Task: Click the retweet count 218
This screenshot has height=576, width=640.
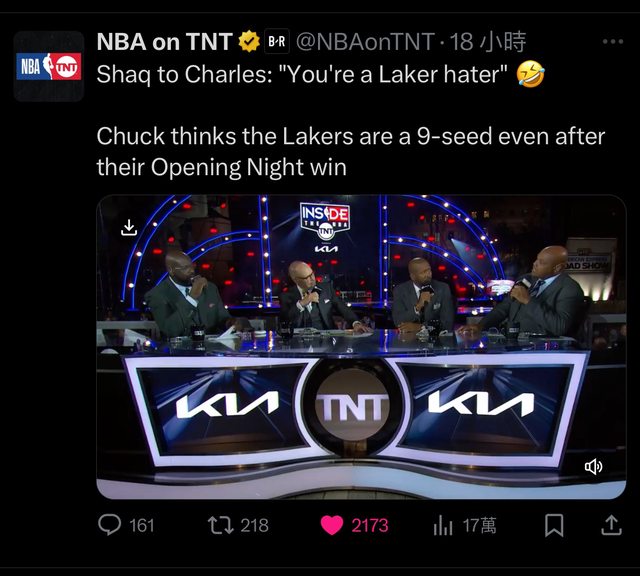Action: 254,525
